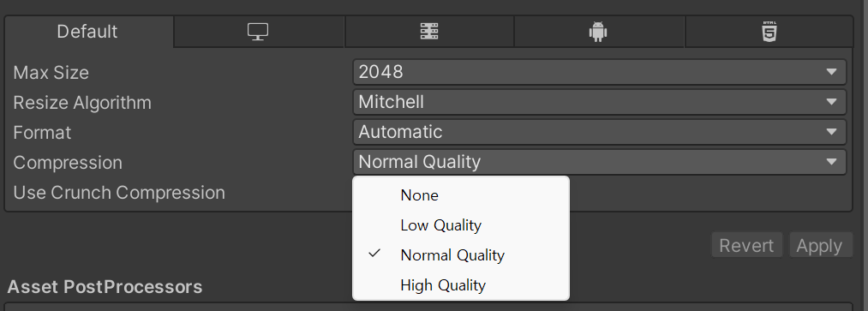Viewport: 868px width, 311px height.
Task: Click the Apply button
Action: [819, 245]
